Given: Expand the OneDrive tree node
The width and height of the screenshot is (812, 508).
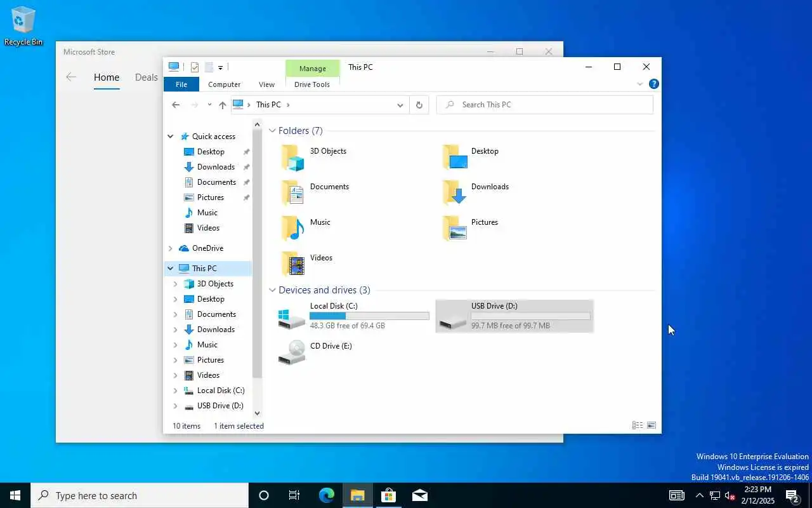Looking at the screenshot, I should click(x=170, y=248).
